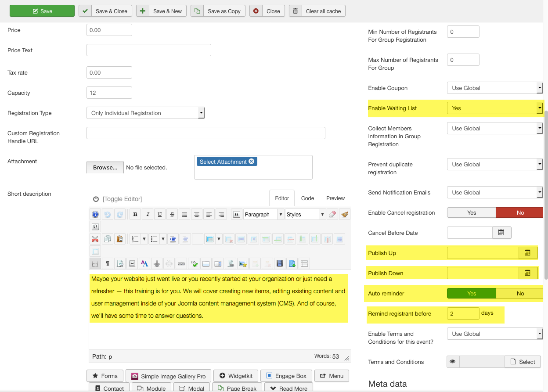This screenshot has height=392, width=548.
Task: Click the Save & Close button
Action: [x=105, y=11]
